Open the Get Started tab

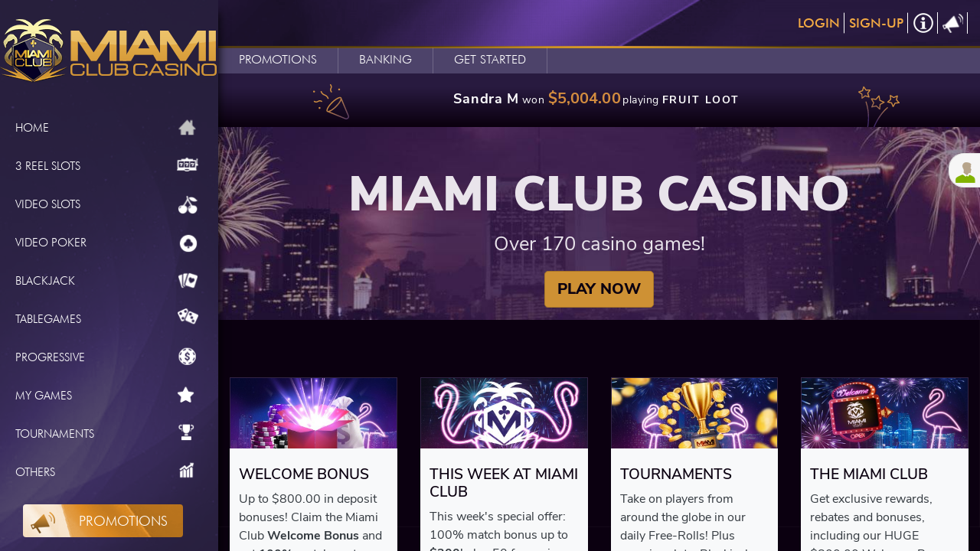pos(490,60)
